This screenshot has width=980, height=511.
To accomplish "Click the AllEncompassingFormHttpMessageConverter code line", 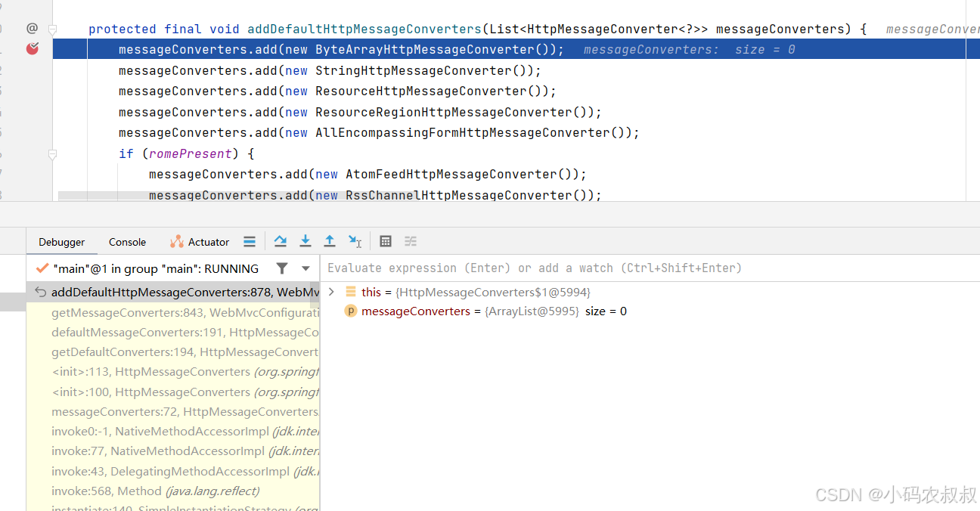I will pyautogui.click(x=379, y=132).
